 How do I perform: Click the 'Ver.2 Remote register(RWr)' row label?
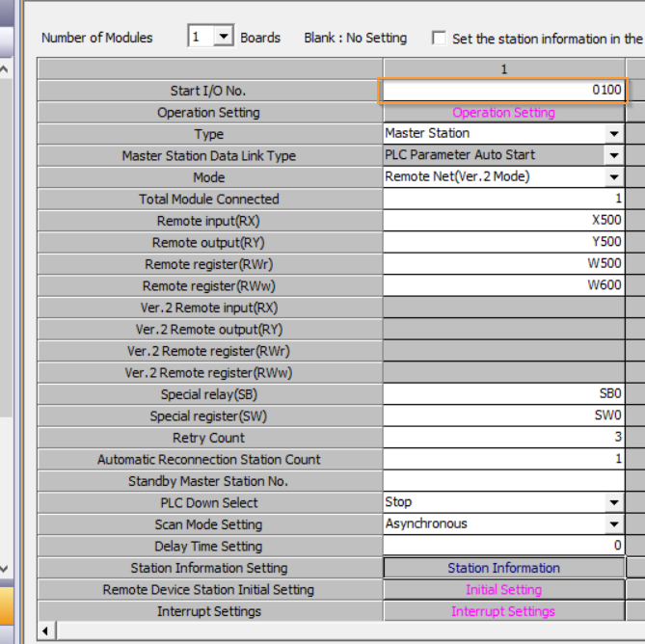point(208,352)
